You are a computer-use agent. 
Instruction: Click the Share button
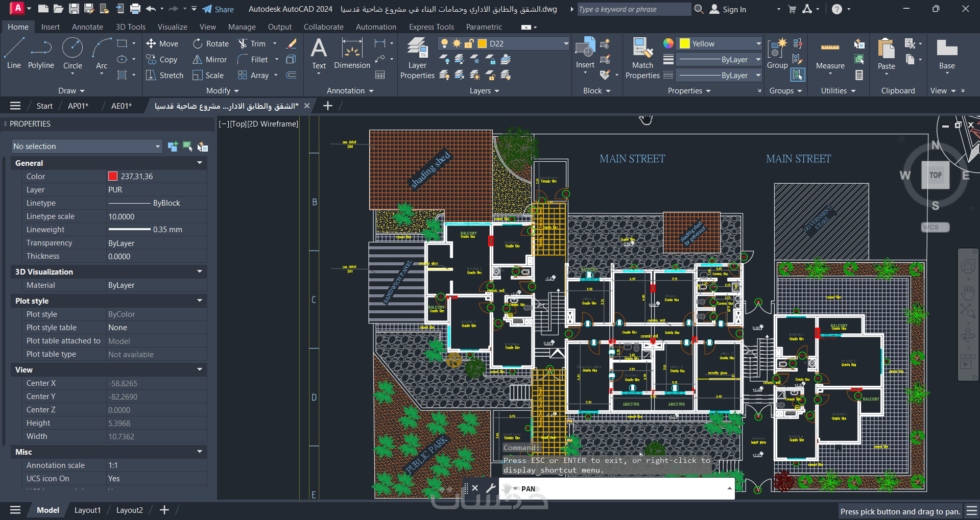[218, 9]
